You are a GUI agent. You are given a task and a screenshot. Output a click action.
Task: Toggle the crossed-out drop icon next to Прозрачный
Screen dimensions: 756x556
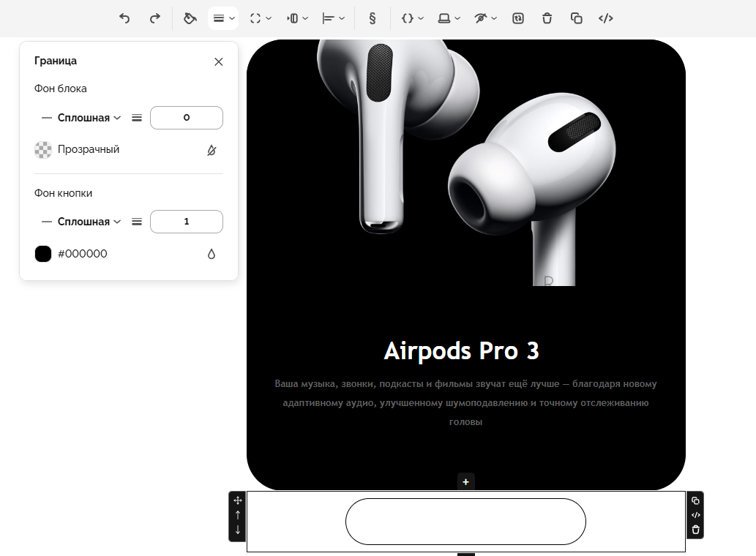212,150
